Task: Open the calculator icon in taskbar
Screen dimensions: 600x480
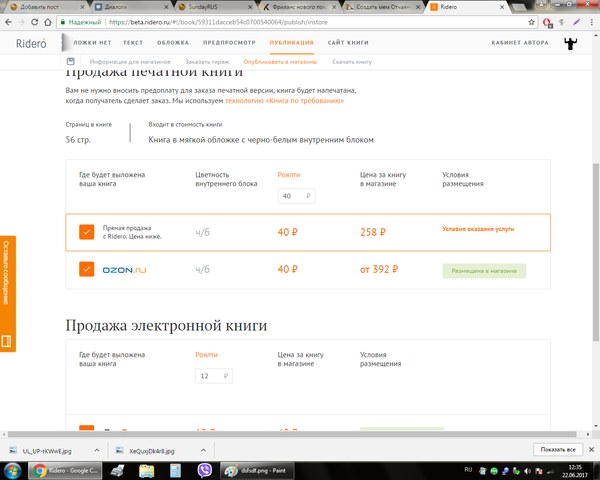Action: coord(176,471)
